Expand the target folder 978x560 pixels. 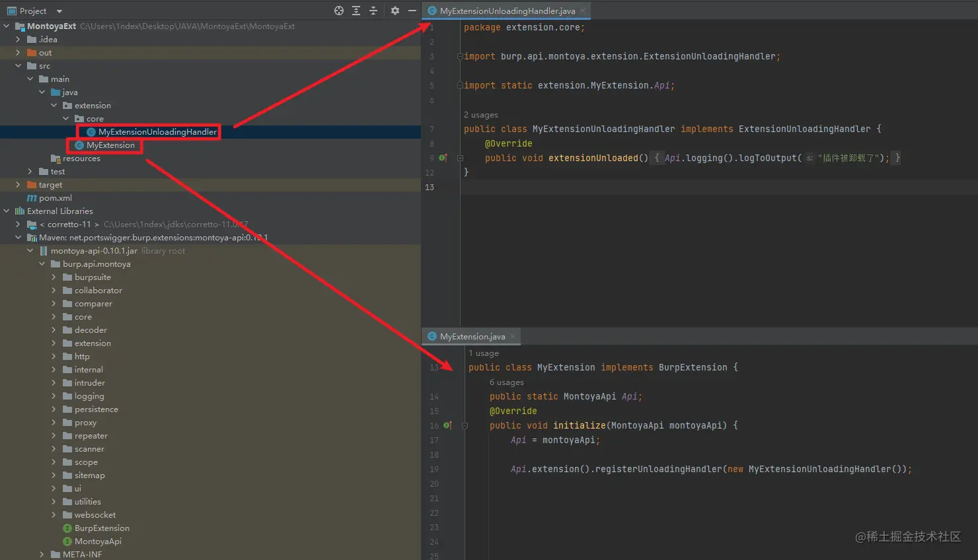[x=19, y=185]
